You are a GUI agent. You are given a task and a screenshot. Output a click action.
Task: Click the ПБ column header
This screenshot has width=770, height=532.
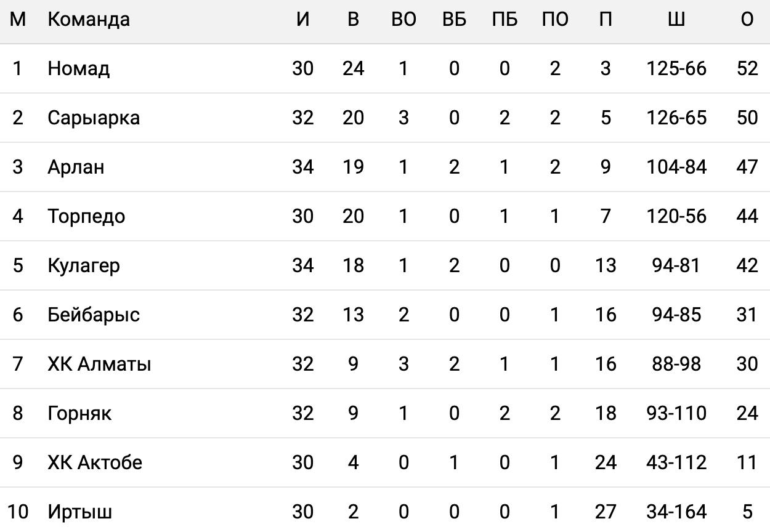[505, 19]
